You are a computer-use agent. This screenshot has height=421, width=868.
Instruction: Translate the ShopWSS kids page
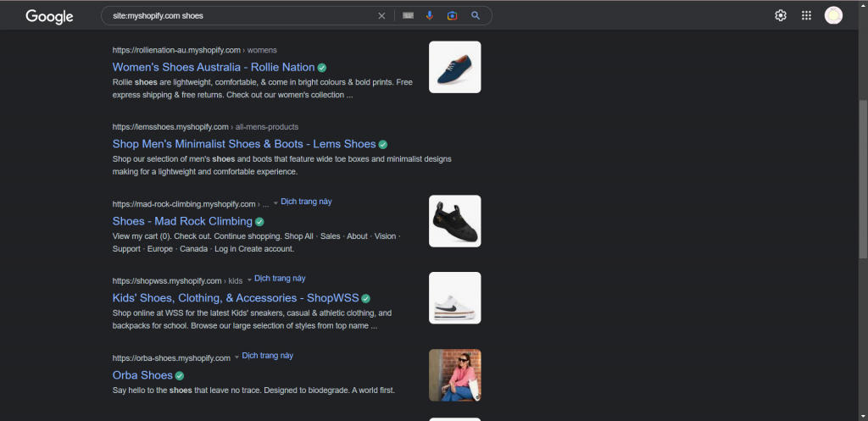tap(280, 279)
